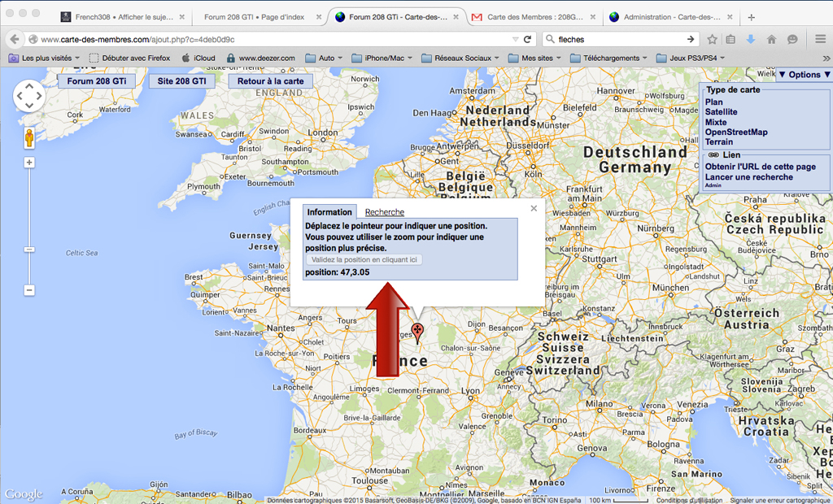Open a new browser tab with plus
This screenshot has height=504, width=833.
pos(751,17)
